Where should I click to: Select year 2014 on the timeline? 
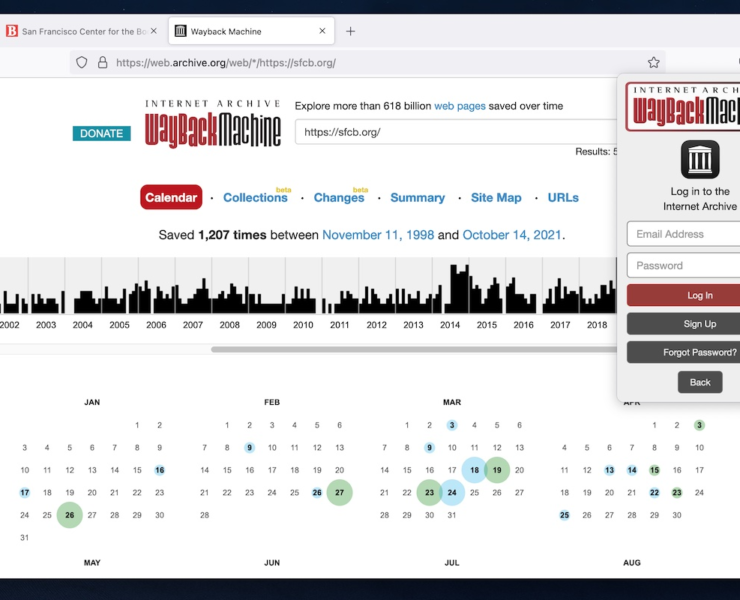(450, 325)
